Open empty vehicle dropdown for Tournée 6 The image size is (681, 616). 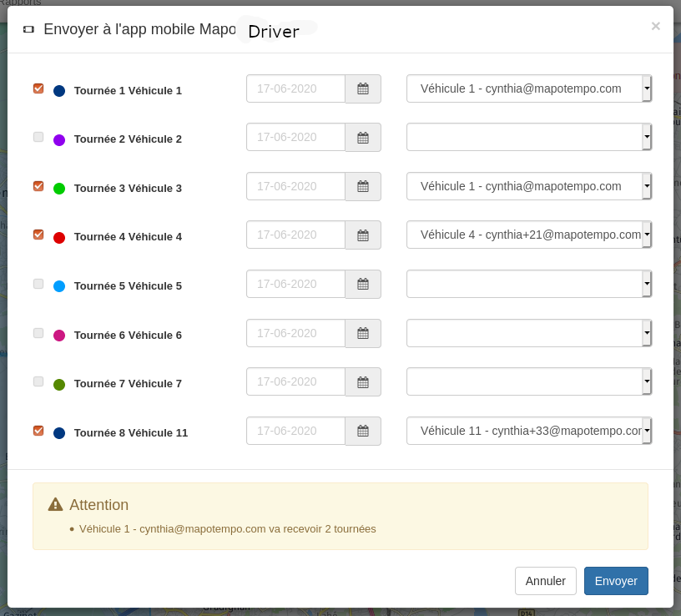pyautogui.click(x=529, y=333)
